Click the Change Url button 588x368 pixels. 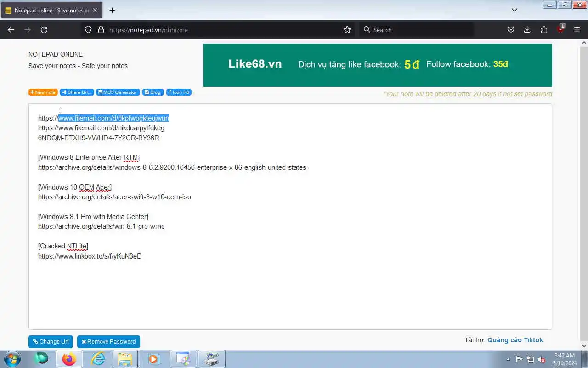pos(51,342)
